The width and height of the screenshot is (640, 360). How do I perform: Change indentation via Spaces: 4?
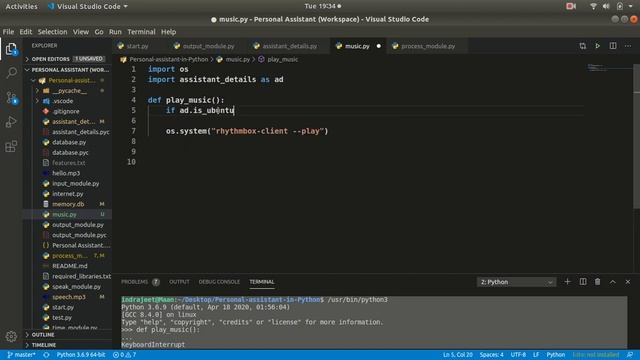click(x=491, y=355)
